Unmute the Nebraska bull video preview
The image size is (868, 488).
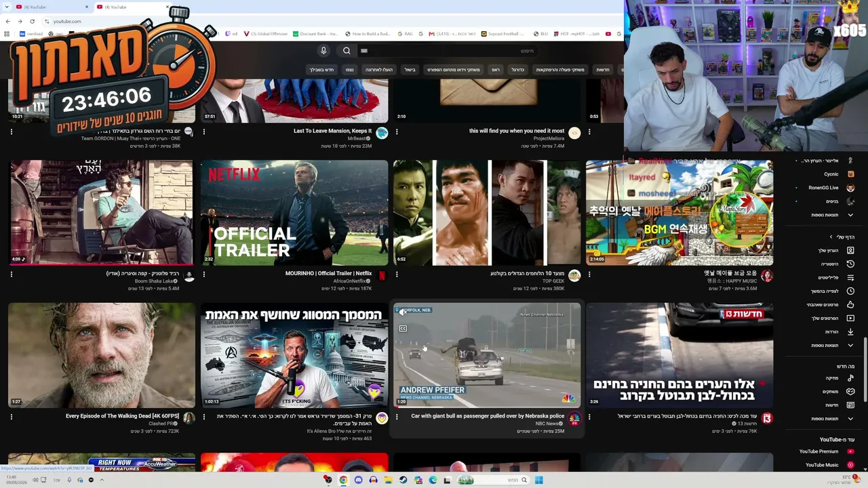[x=403, y=312]
